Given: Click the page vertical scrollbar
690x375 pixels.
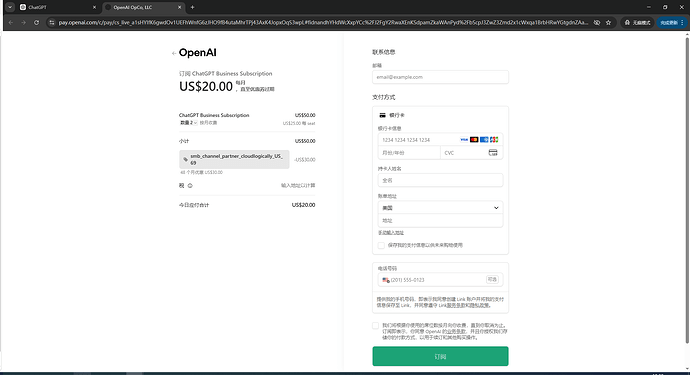Looking at the screenshot, I should (687, 190).
